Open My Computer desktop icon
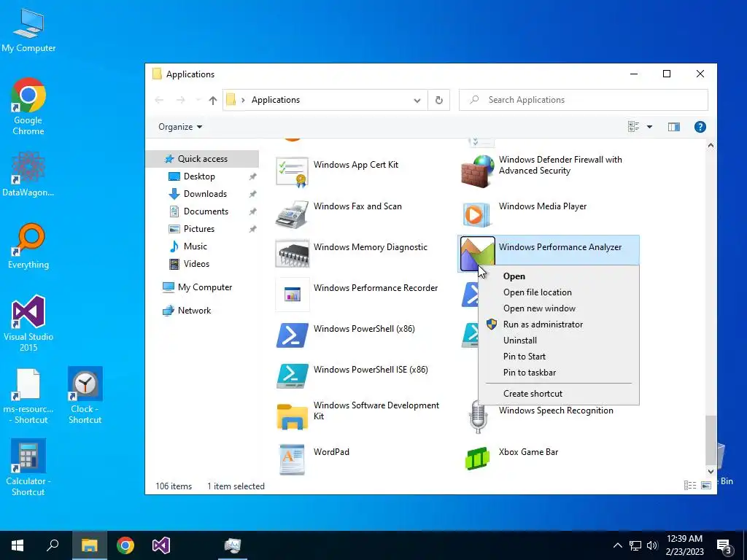This screenshot has width=747, height=560. tap(28, 30)
